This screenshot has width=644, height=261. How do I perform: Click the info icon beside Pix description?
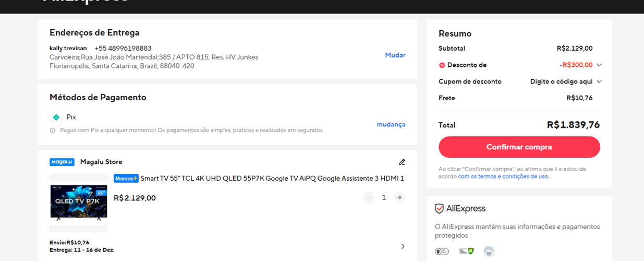pos(53,130)
